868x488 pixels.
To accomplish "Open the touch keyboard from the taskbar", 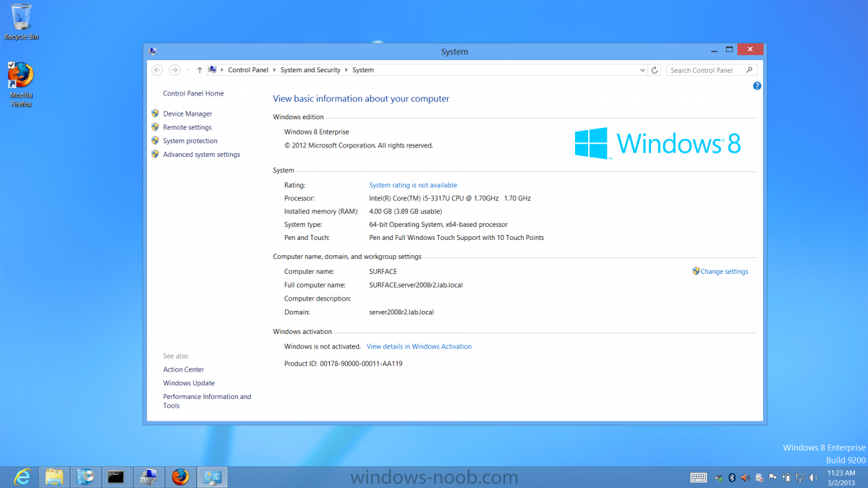I will tap(699, 477).
